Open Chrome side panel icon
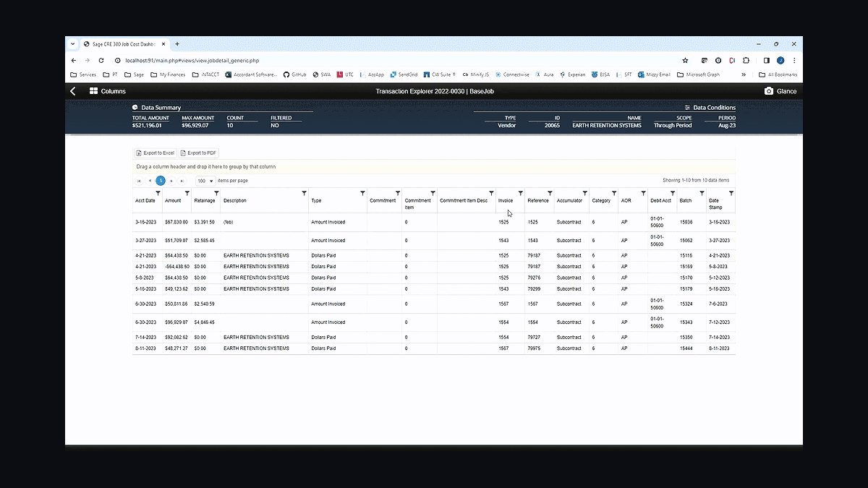The width and height of the screenshot is (868, 488). [767, 61]
